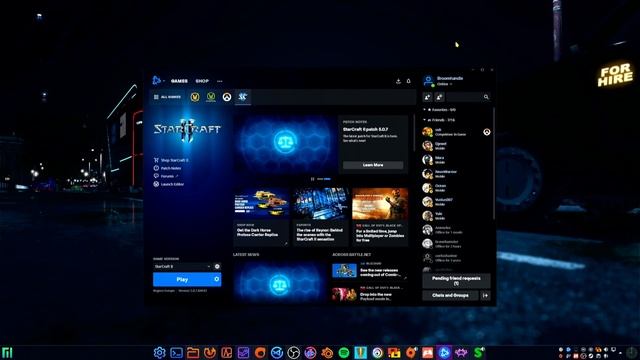Open the Drop into new Payload article
The width and height of the screenshot is (640, 360).
(x=370, y=294)
